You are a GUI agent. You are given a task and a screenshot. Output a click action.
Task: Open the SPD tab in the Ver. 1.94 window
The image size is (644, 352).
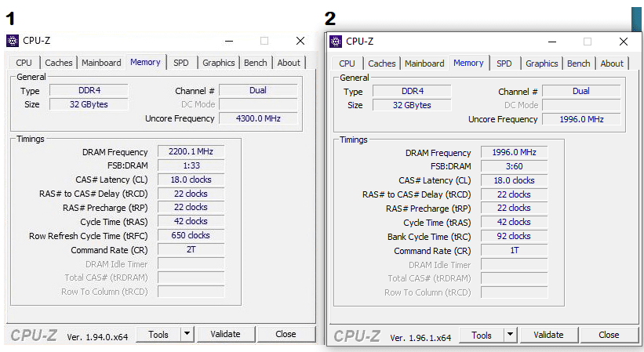(180, 63)
